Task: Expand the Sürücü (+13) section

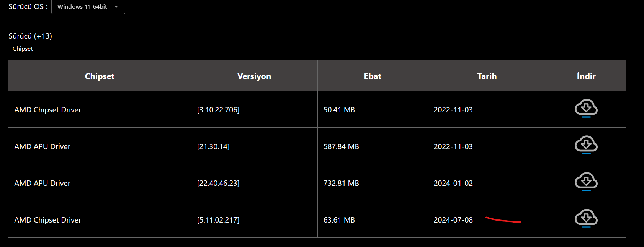Action: click(30, 36)
